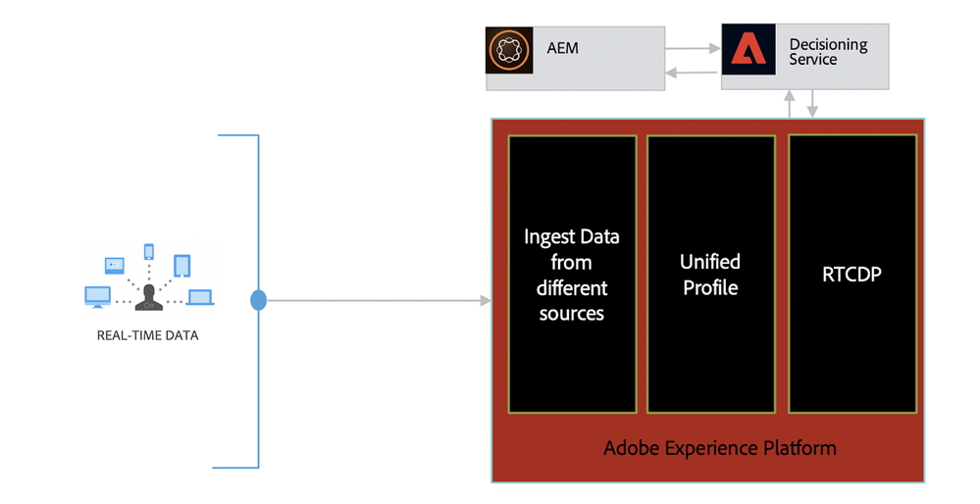This screenshot has height=504, width=980.
Task: Click the REAL-TIME DATA caption
Action: pos(147,335)
